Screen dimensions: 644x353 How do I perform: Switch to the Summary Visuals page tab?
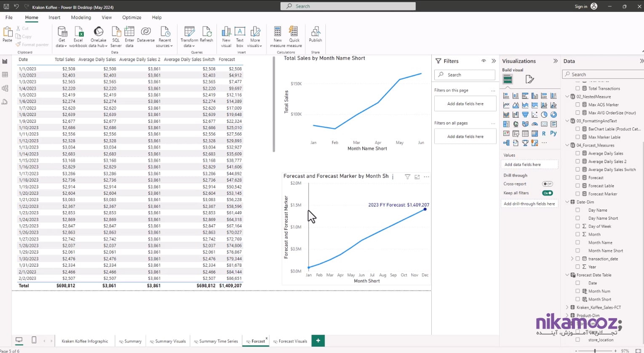pyautogui.click(x=168, y=341)
